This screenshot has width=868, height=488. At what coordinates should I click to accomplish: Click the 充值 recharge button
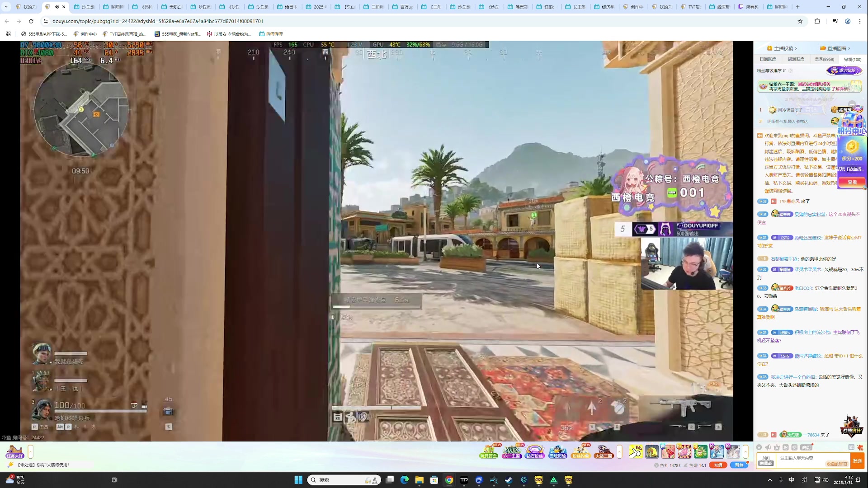[x=718, y=465]
